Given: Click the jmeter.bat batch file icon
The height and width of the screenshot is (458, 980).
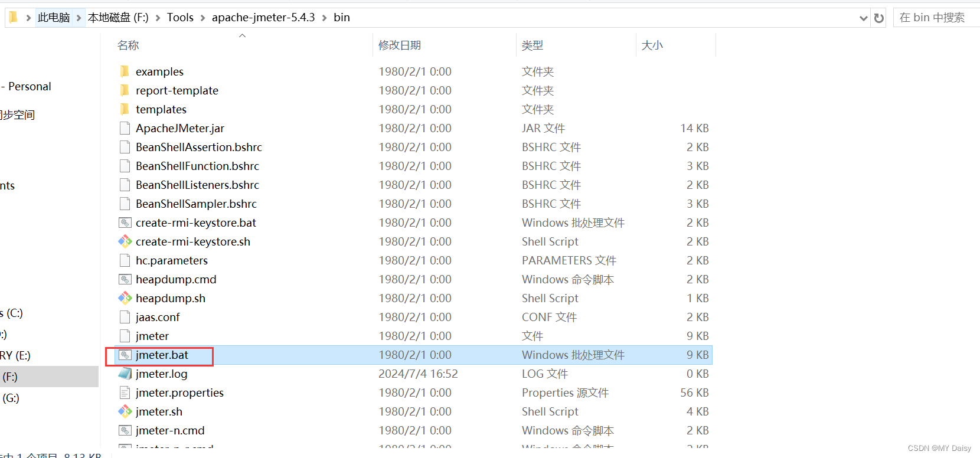Looking at the screenshot, I should pos(125,355).
